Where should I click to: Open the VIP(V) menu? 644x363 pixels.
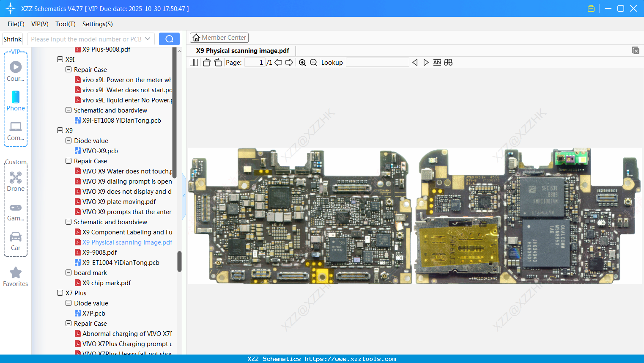tap(40, 24)
